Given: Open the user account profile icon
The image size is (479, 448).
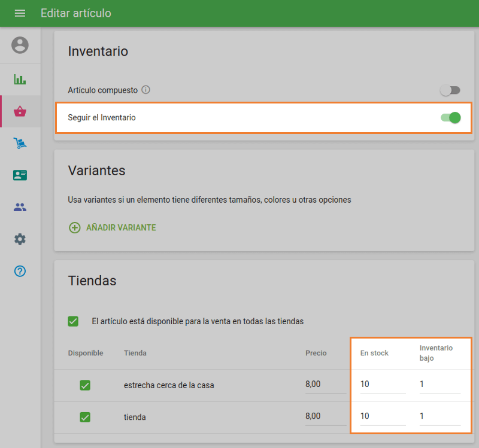Looking at the screenshot, I should [20, 45].
